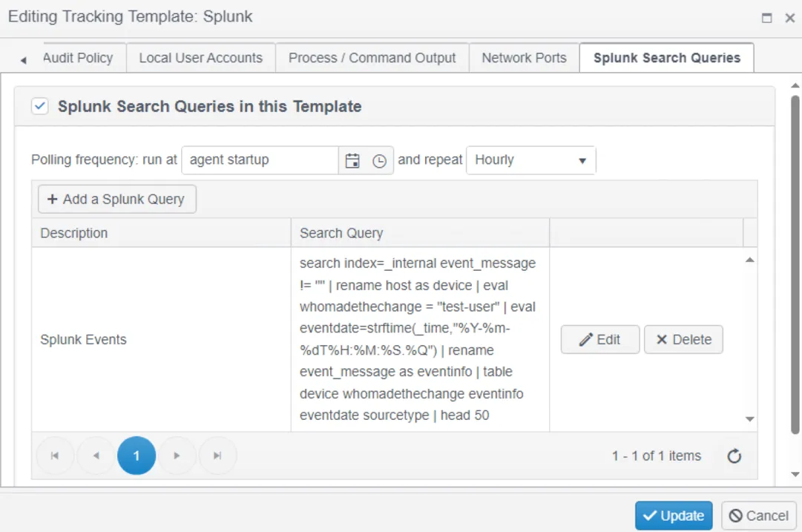Close the Editing Tracking Template dialog

tap(789, 18)
